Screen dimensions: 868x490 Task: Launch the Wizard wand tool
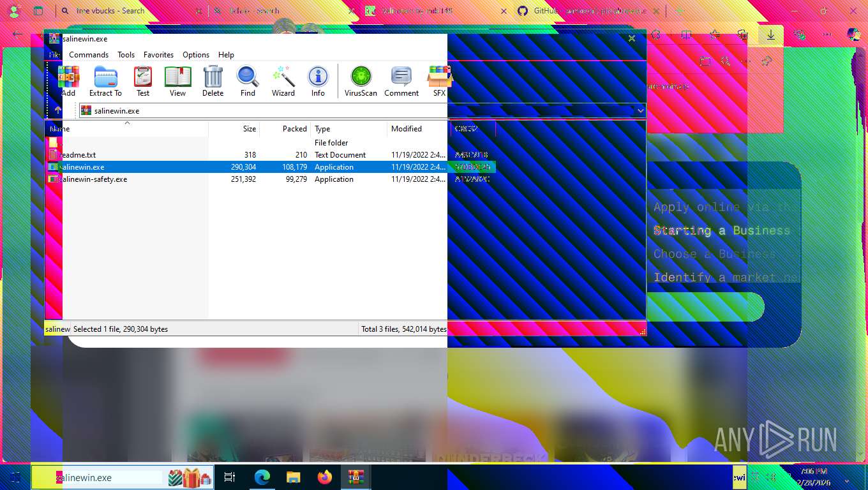[283, 81]
